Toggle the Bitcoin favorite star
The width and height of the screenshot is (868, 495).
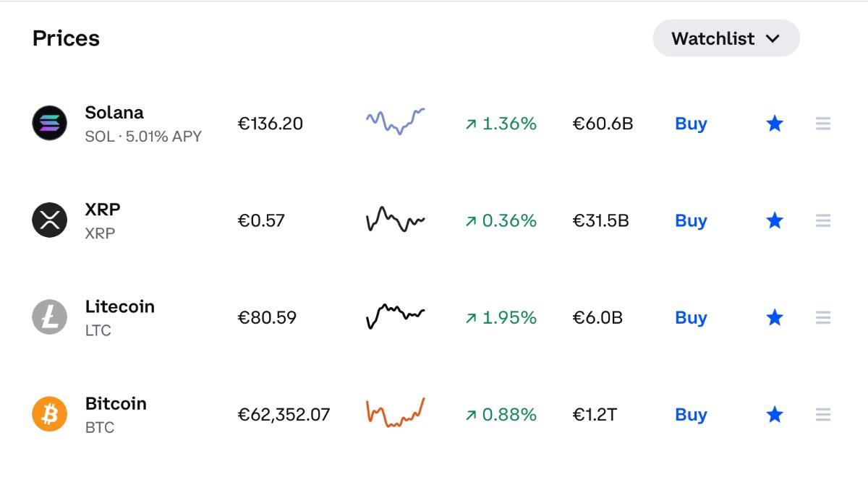click(775, 414)
